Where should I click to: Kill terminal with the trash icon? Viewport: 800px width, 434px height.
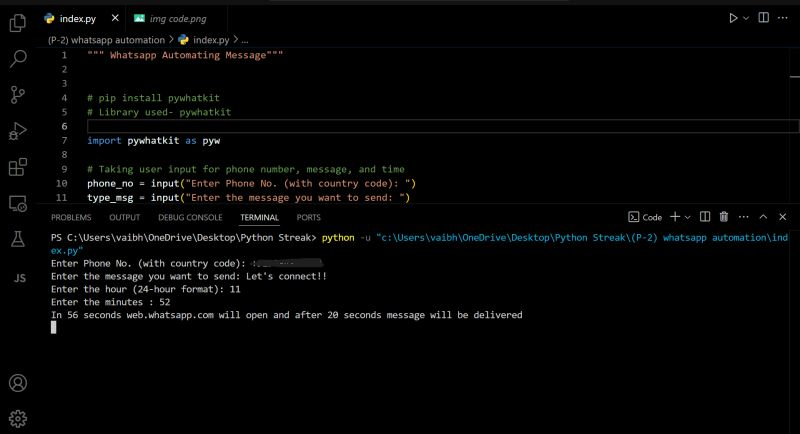click(x=723, y=217)
